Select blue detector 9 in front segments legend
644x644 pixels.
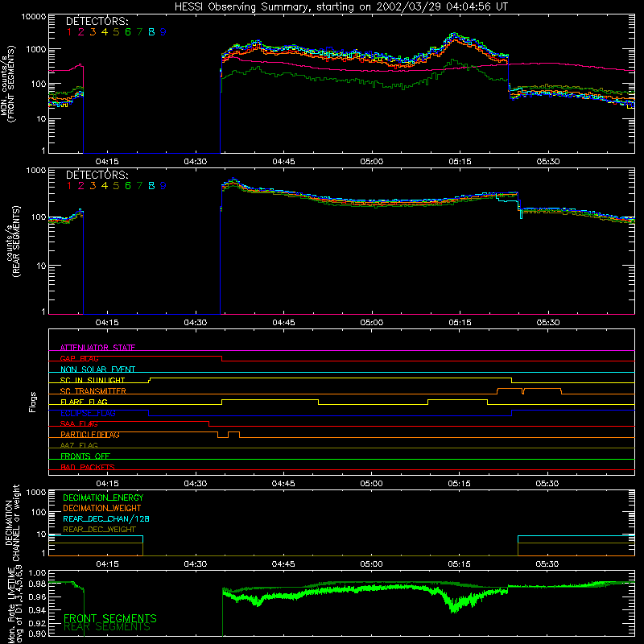(163, 31)
